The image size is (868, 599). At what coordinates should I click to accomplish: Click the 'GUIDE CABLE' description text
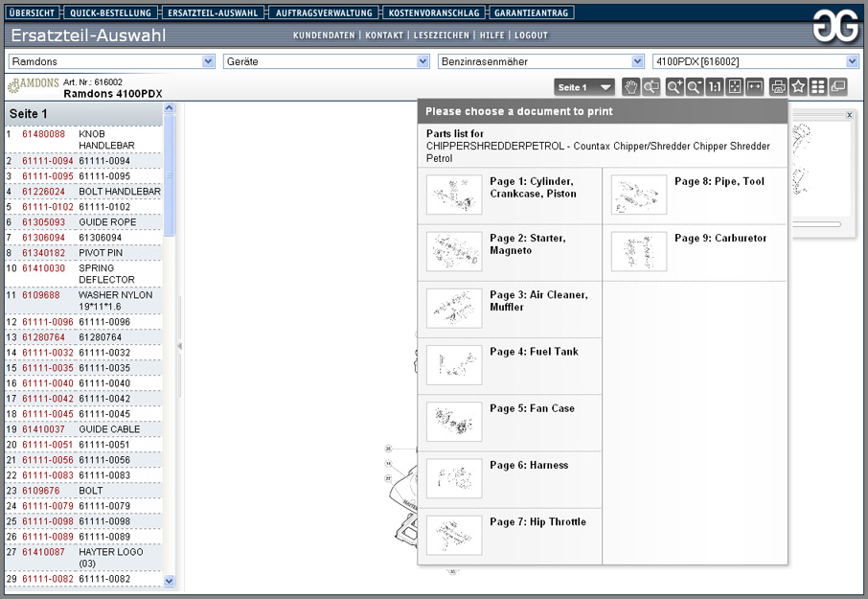[109, 429]
